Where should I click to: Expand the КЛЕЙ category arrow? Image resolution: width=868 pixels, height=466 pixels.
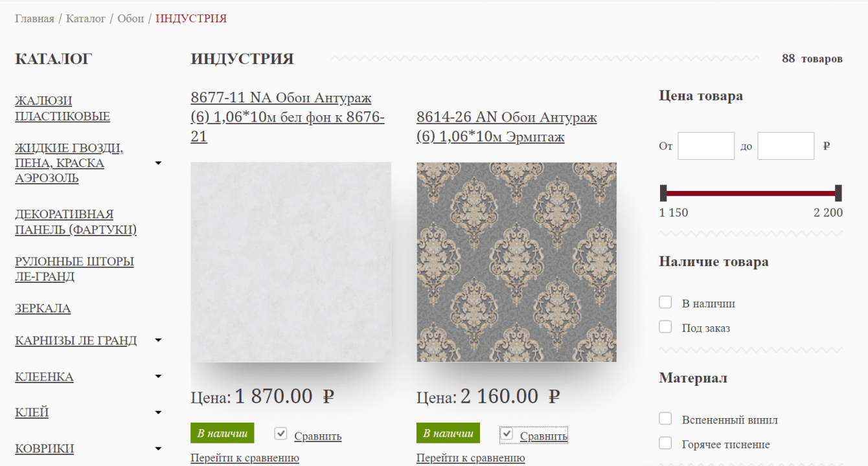pos(158,413)
